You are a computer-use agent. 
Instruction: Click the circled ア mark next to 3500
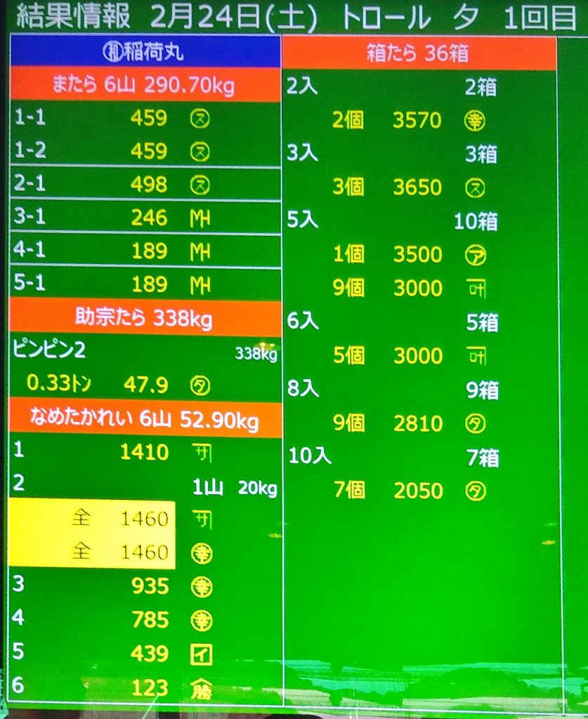coord(476,256)
